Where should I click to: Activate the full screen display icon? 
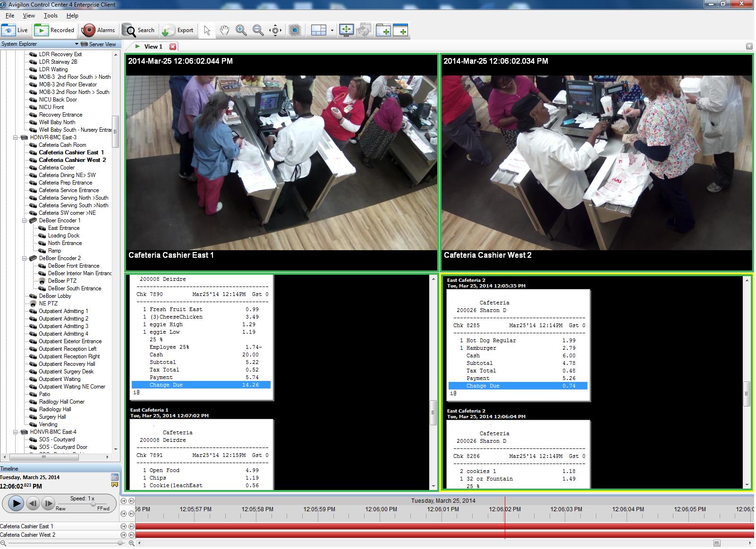click(346, 30)
